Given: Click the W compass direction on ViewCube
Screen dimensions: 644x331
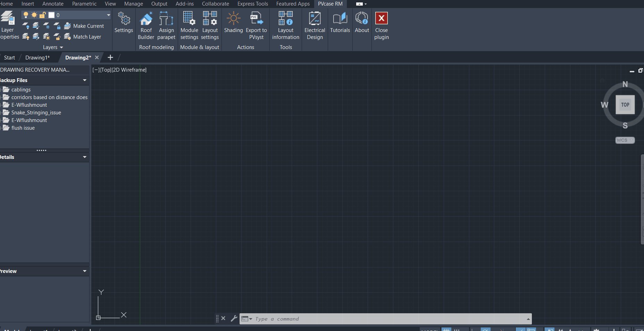Looking at the screenshot, I should [604, 105].
